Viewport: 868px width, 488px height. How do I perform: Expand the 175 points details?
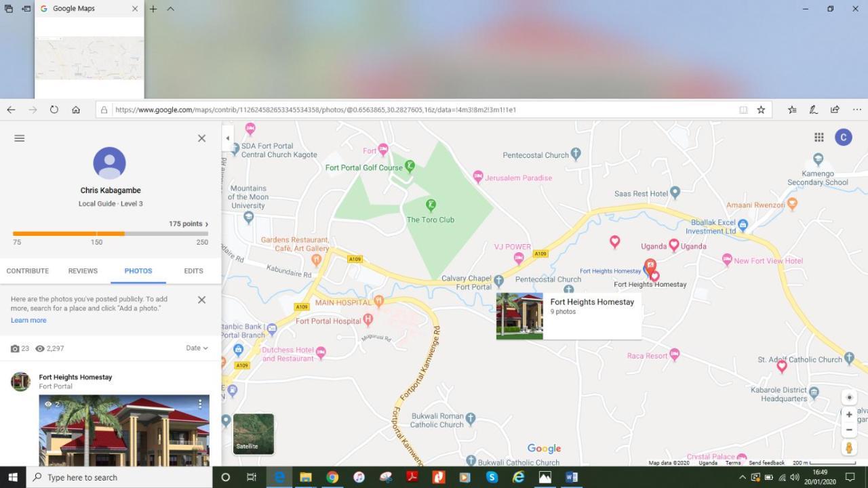189,224
